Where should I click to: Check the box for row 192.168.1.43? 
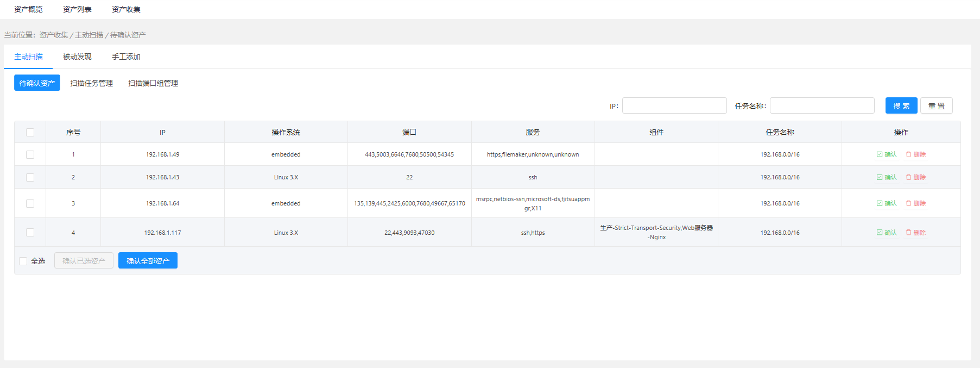(30, 177)
